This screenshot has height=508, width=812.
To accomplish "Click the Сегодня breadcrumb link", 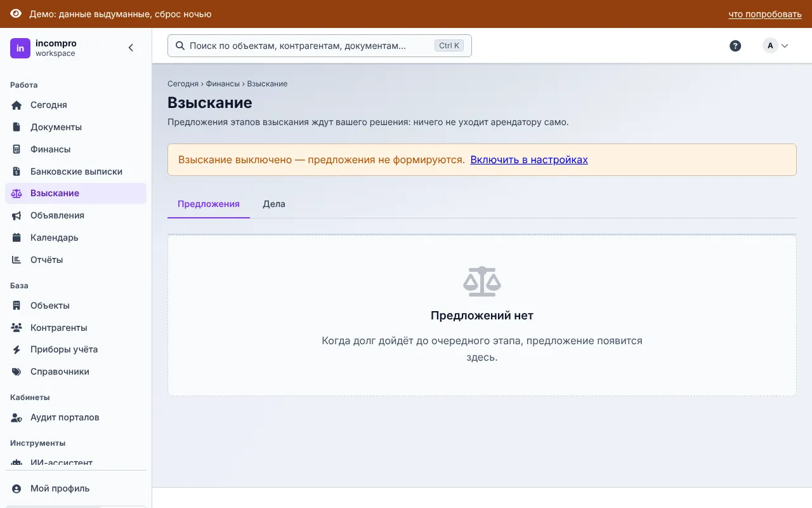I will click(183, 84).
